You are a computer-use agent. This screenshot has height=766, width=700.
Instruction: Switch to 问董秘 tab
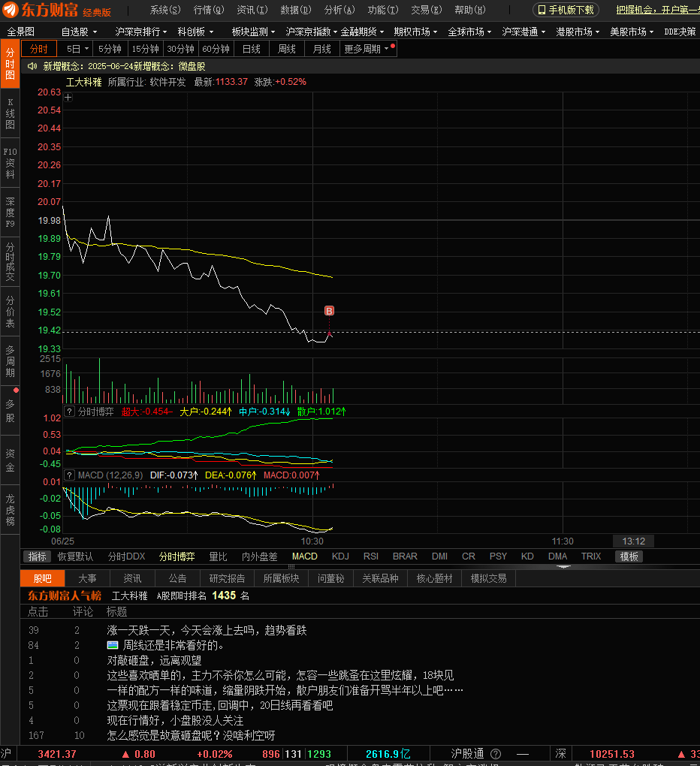(330, 578)
